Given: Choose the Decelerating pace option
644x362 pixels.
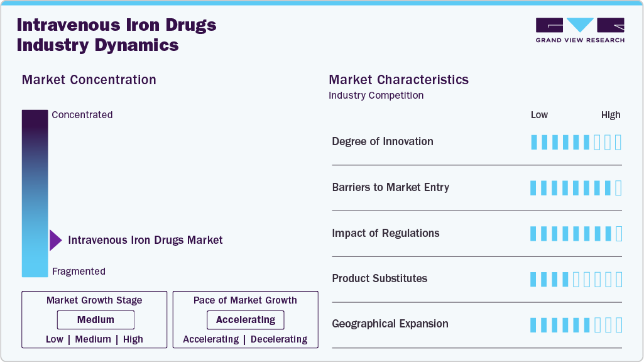Looking at the screenshot, I should pyautogui.click(x=279, y=339).
